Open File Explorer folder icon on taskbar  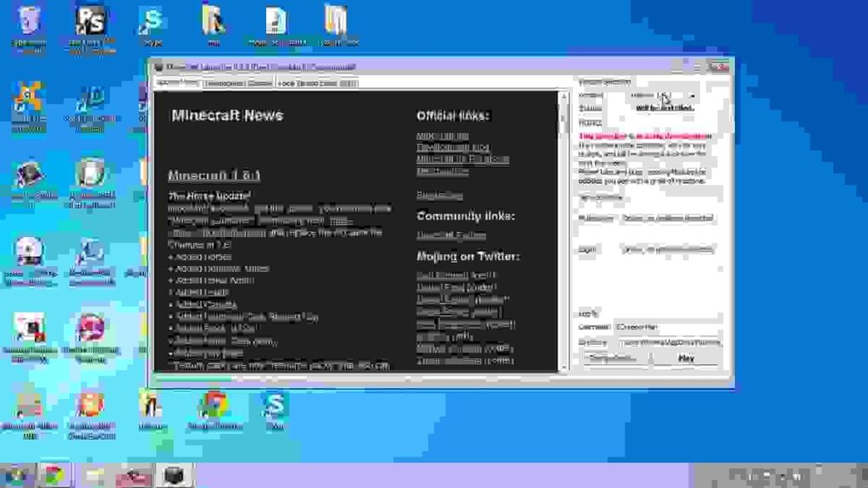click(95, 475)
